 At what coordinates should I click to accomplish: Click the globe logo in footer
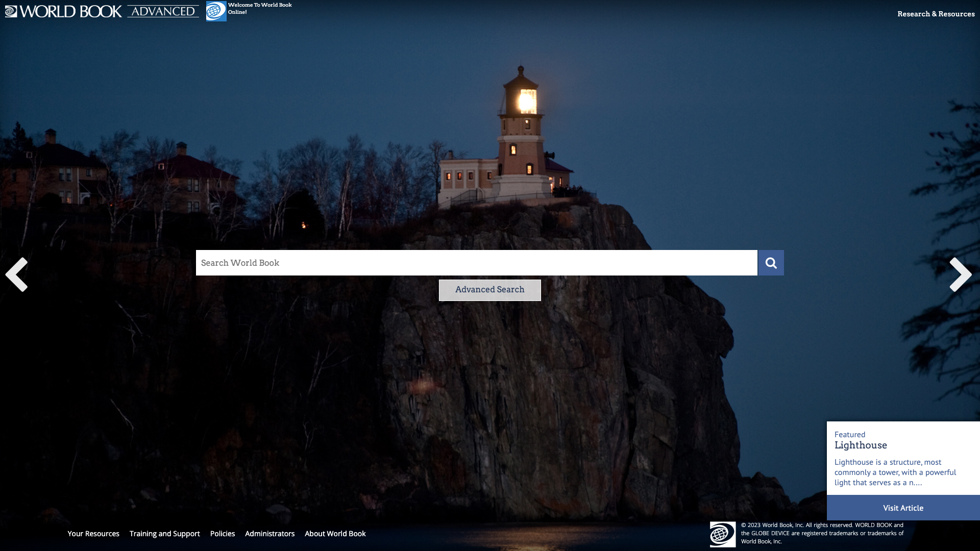click(722, 534)
